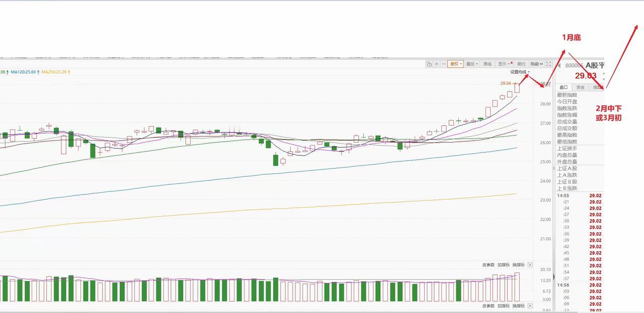Toggle 隐藏 side panel button
644x313 pixels.
tap(536, 64)
